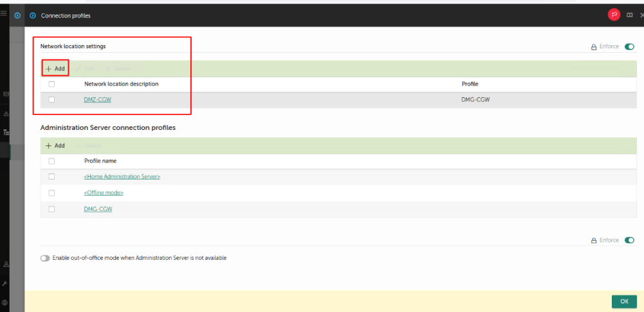Add a new network location

[55, 69]
